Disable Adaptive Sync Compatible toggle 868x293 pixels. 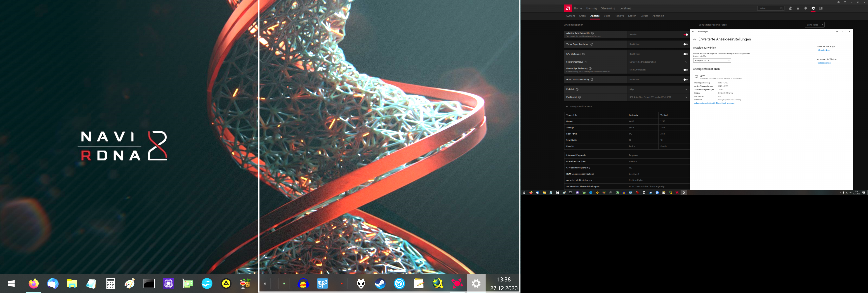685,34
